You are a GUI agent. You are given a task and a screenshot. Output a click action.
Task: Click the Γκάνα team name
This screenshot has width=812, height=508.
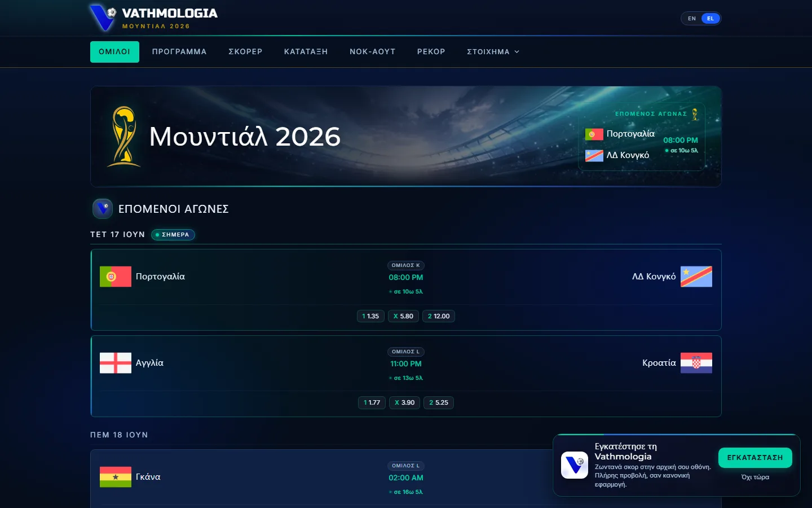[x=148, y=477]
